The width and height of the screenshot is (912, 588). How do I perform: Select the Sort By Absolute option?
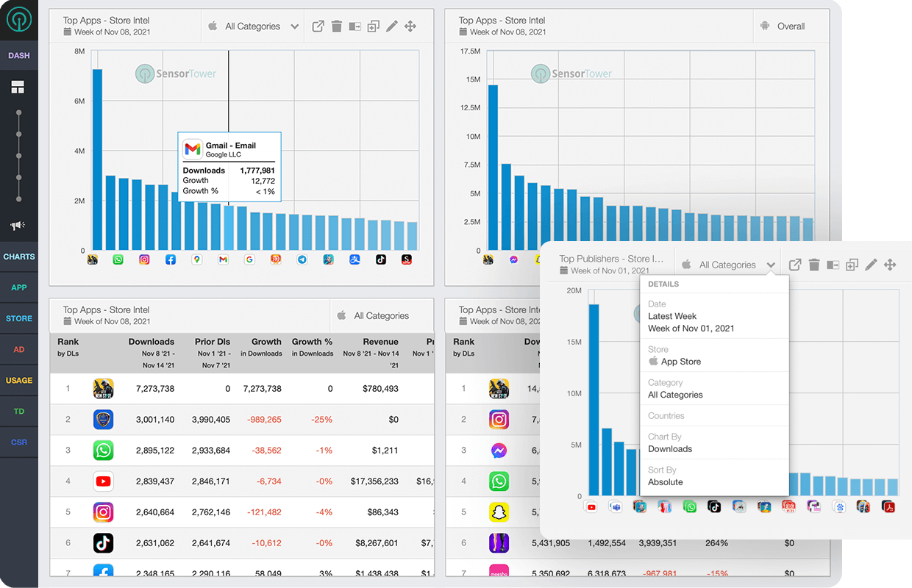click(x=666, y=481)
